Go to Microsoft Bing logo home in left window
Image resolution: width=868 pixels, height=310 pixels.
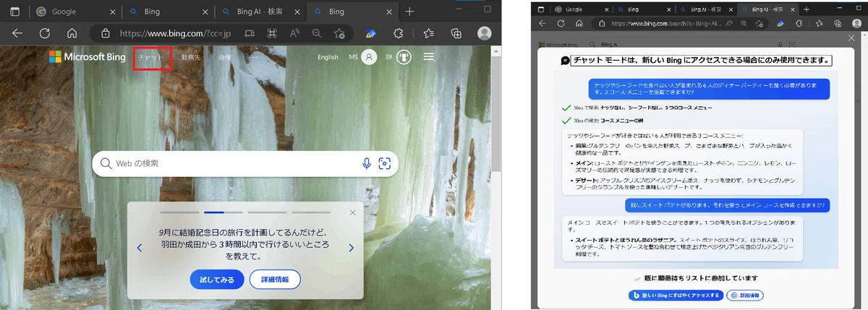pos(86,57)
